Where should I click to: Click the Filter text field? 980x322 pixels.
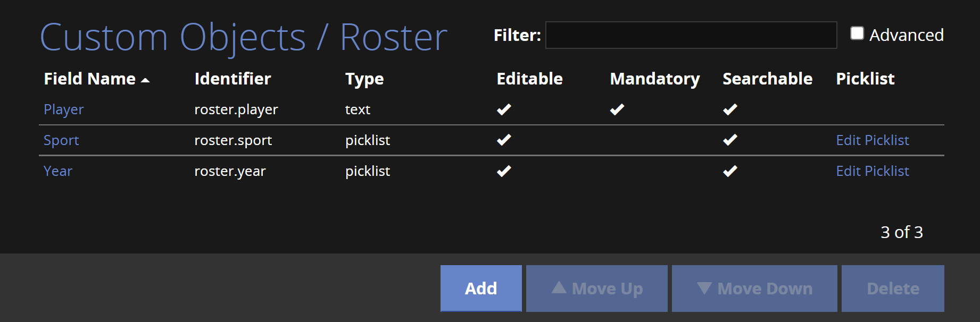tap(691, 35)
